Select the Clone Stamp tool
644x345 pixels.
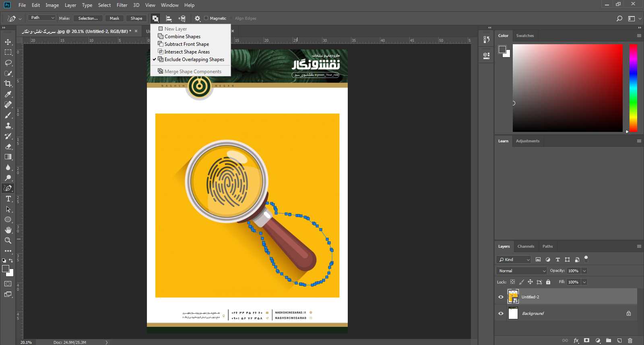(8, 125)
